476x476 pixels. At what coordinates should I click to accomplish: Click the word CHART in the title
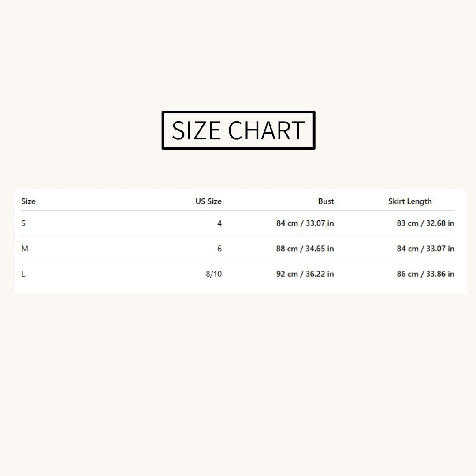click(266, 130)
